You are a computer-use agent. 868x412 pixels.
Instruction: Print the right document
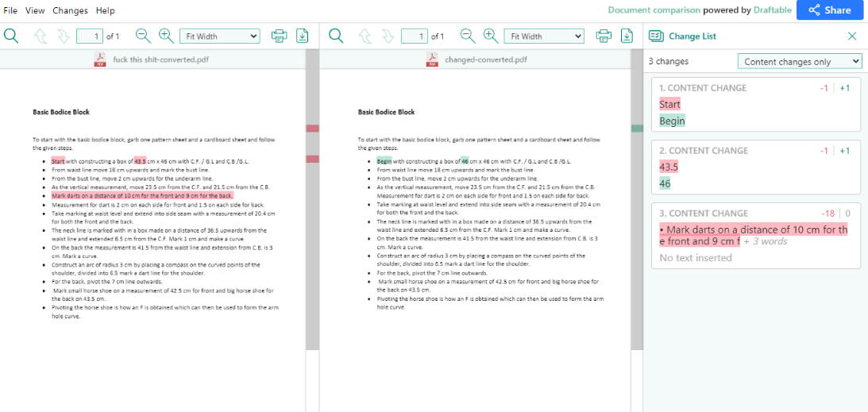pos(604,36)
